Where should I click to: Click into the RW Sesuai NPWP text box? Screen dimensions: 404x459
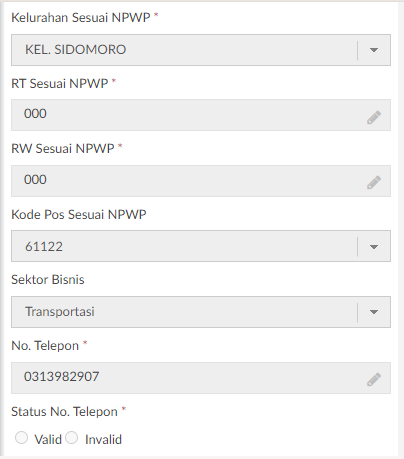coord(201,181)
